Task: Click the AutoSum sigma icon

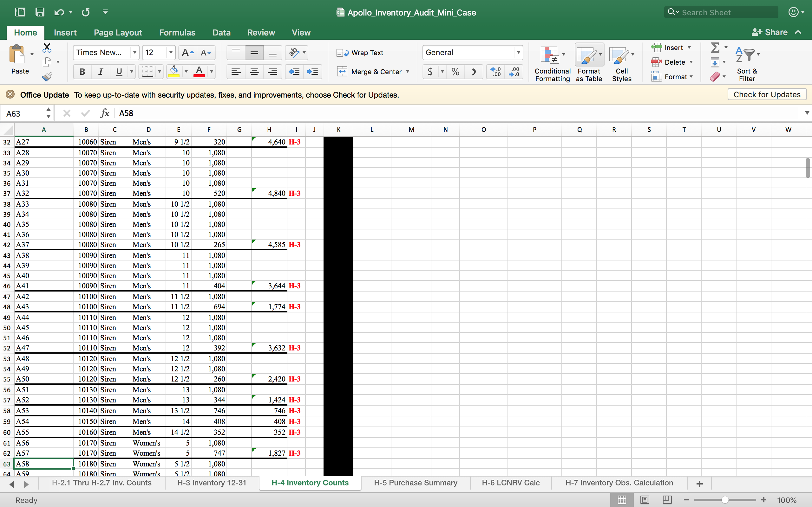Action: [x=715, y=48]
